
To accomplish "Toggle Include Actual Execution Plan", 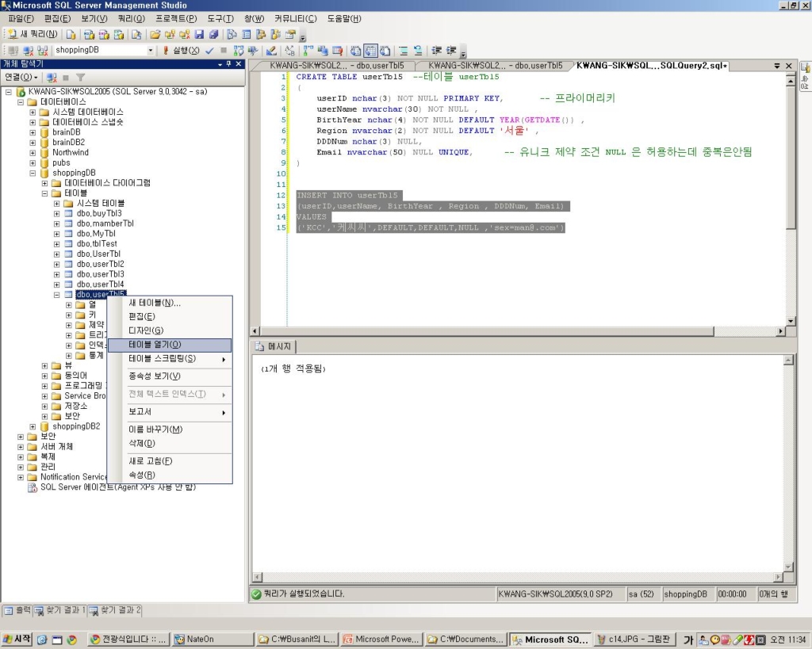I will (308, 50).
